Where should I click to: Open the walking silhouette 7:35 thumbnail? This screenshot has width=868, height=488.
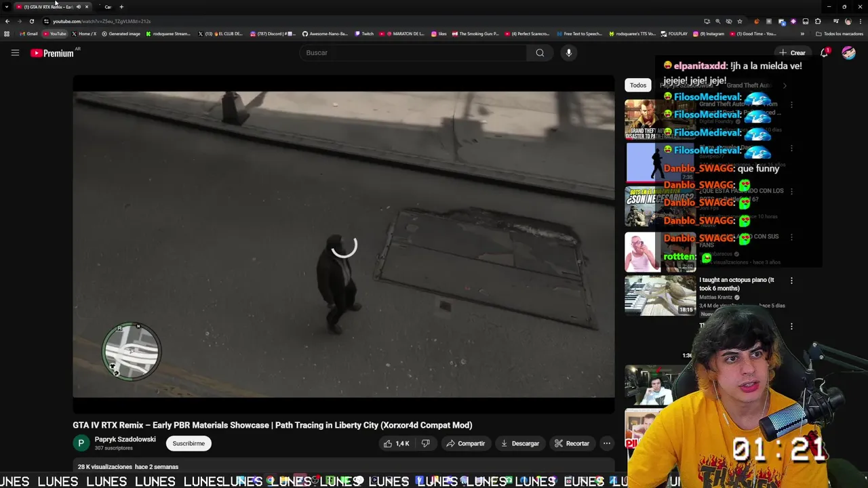[660, 163]
